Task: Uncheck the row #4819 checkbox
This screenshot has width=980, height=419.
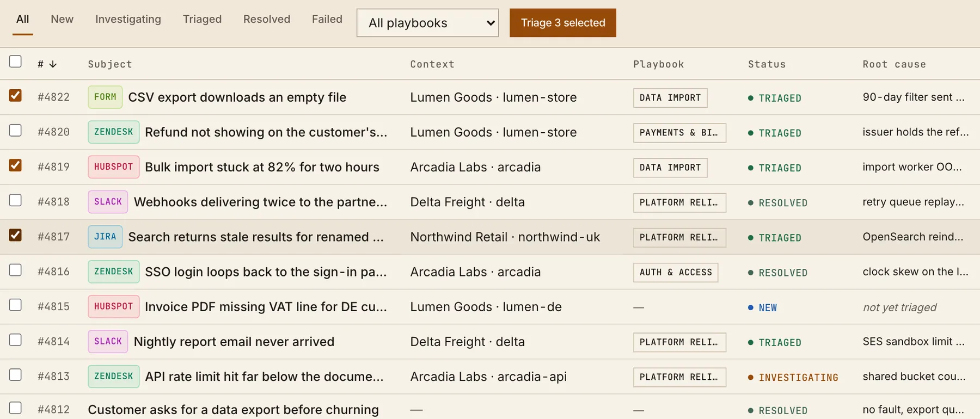Action: click(x=15, y=165)
